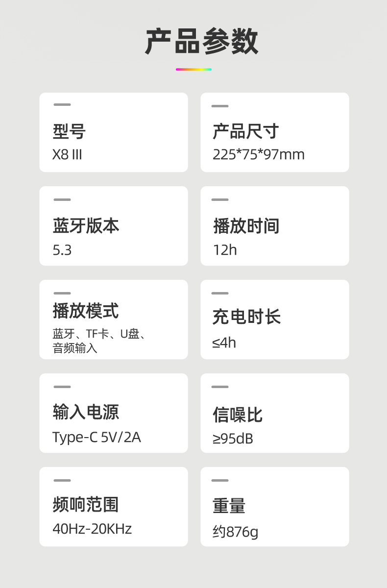Image resolution: width=387 pixels, height=588 pixels.
Task: Select the 约876g weight value
Action: tap(235, 532)
